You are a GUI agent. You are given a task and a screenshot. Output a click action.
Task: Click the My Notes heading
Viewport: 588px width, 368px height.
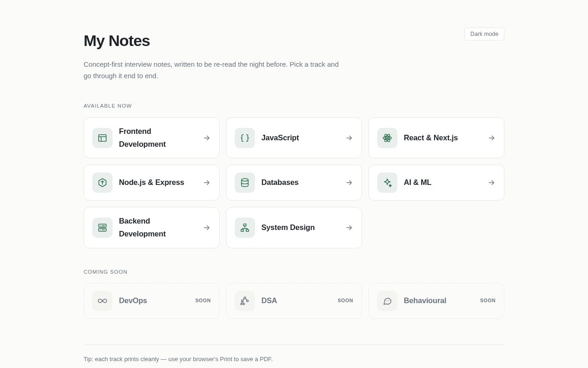pos(117,41)
